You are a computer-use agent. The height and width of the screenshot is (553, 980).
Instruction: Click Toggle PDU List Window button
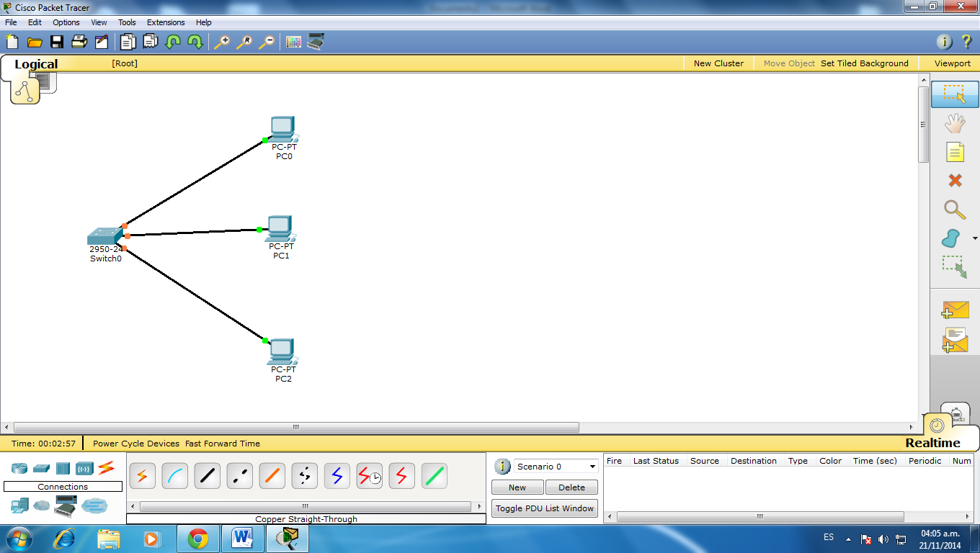click(545, 508)
